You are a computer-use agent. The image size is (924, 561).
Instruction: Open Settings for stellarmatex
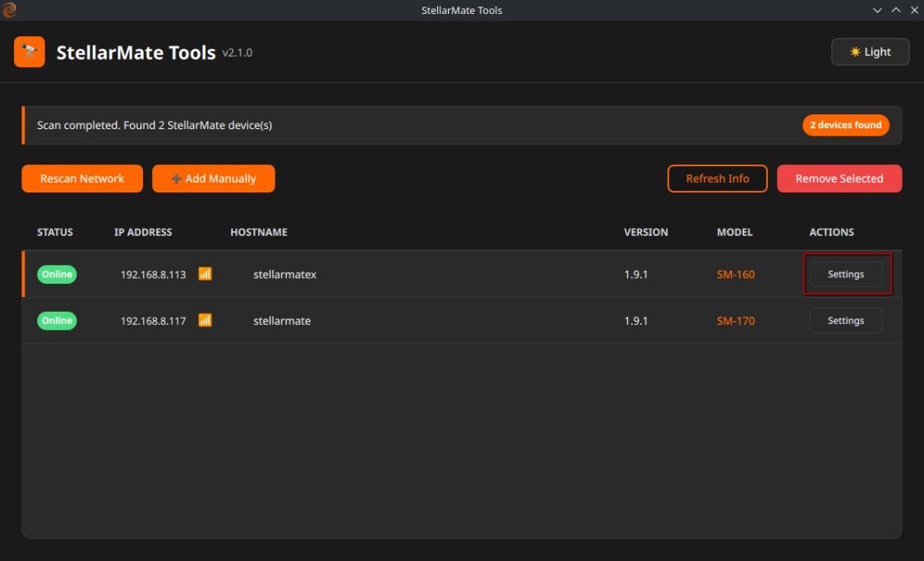846,274
